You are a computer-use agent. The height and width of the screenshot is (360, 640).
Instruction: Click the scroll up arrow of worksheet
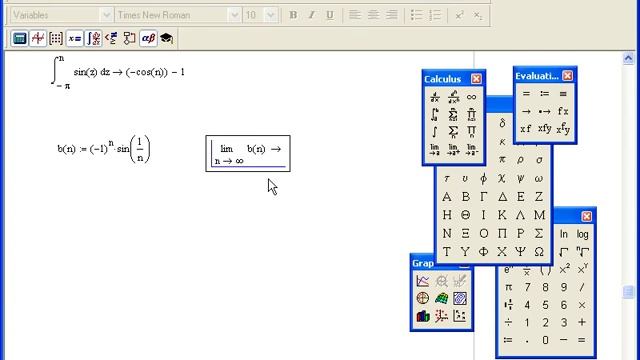point(628,59)
